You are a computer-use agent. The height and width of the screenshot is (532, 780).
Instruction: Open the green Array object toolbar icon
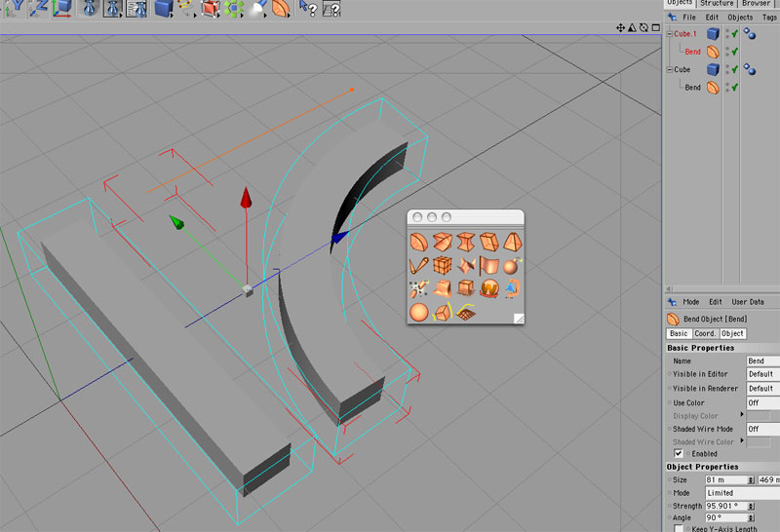(x=234, y=8)
